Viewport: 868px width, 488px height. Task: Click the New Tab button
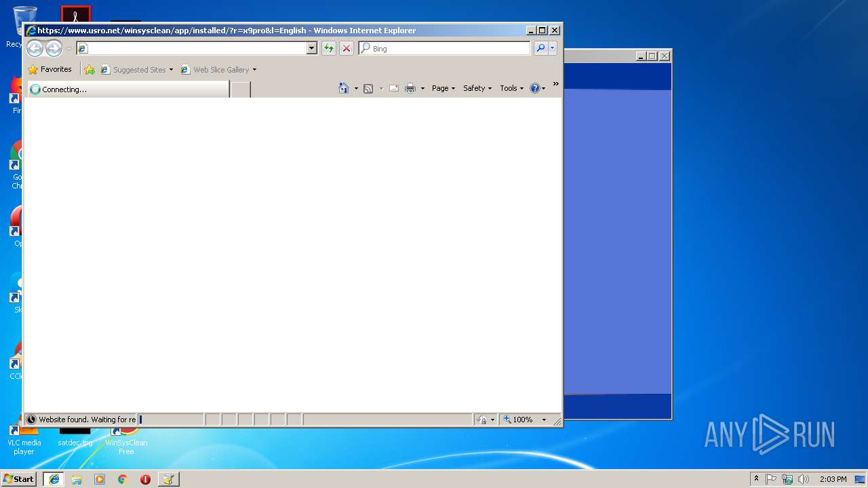click(241, 89)
